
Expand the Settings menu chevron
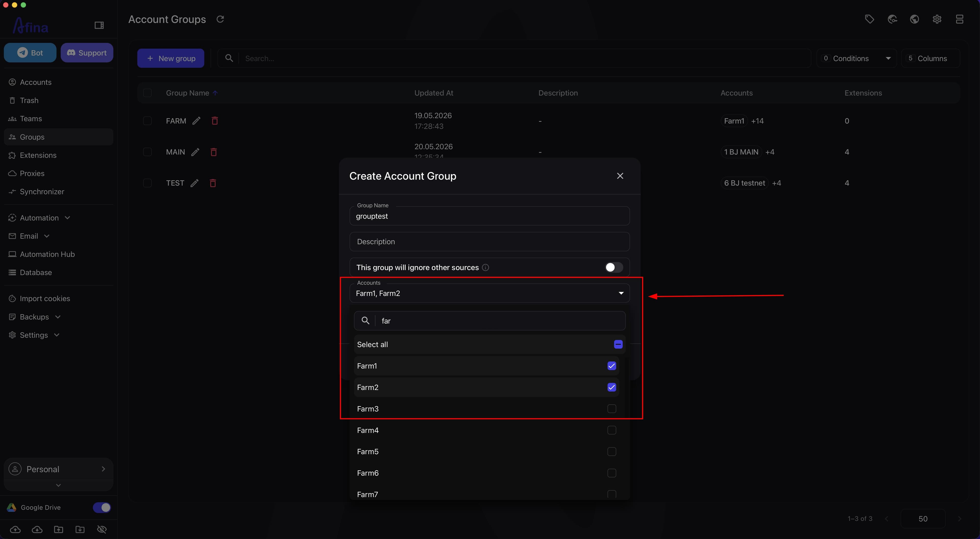coord(57,335)
